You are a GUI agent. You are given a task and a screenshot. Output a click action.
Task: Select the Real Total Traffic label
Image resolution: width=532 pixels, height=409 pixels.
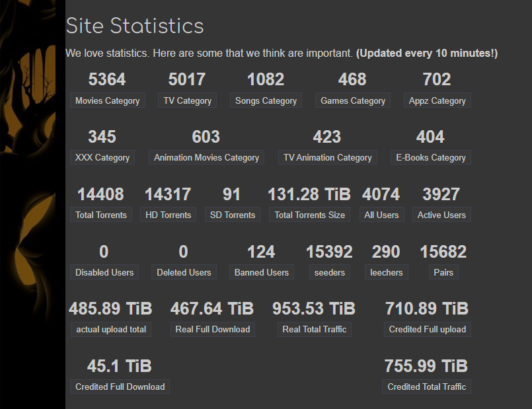(x=315, y=329)
